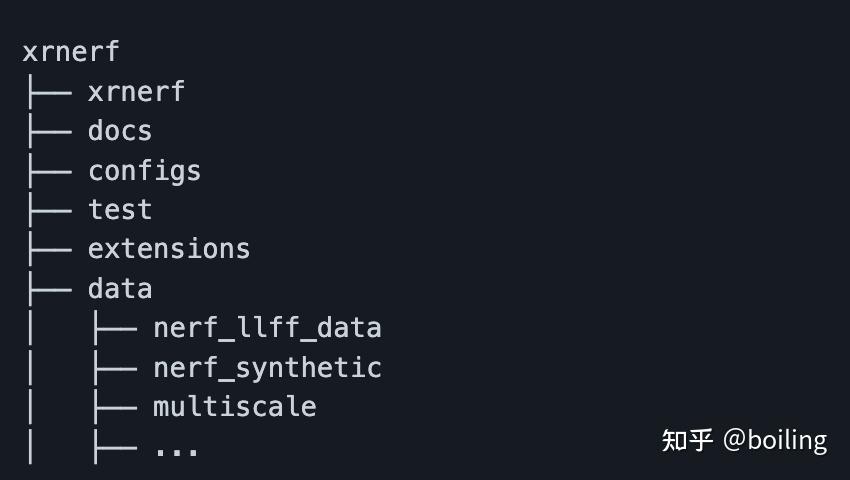Open the @boiling author handle

(775, 440)
